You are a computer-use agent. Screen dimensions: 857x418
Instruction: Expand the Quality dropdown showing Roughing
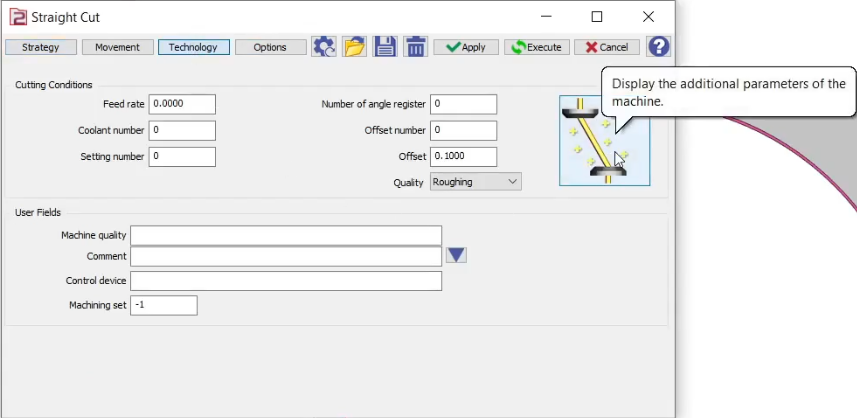pos(476,182)
